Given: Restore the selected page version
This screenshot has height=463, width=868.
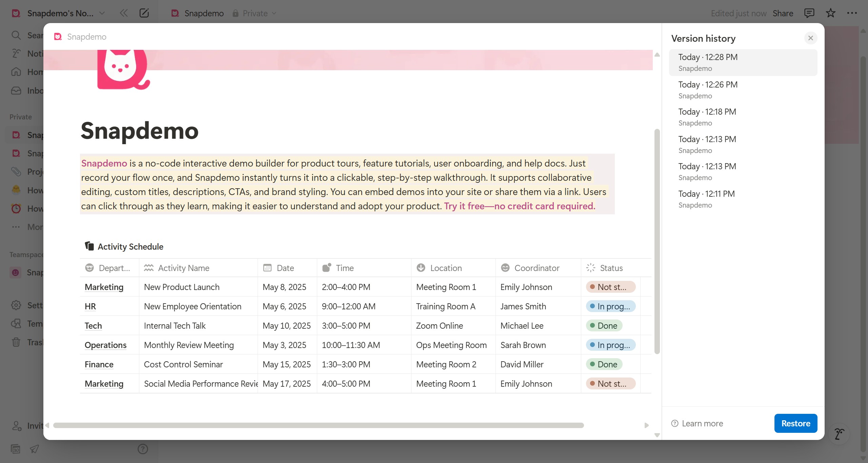Looking at the screenshot, I should coord(795,423).
